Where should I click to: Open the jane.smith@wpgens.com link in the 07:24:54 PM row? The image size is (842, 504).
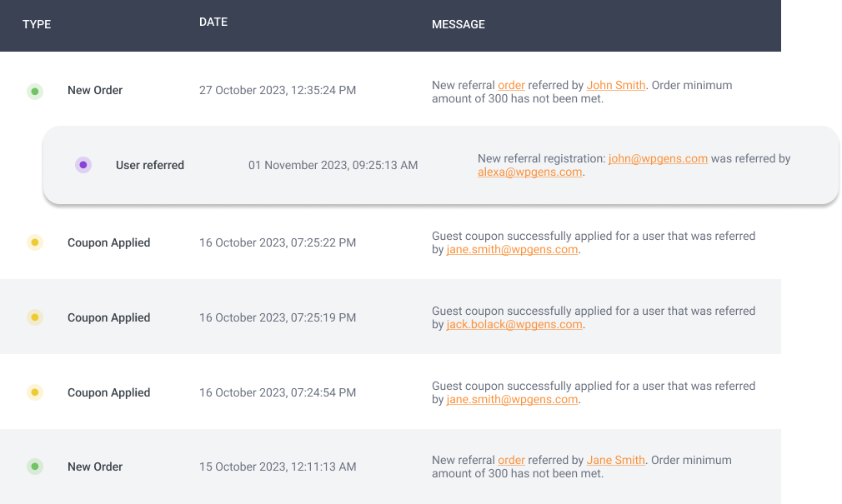(513, 400)
